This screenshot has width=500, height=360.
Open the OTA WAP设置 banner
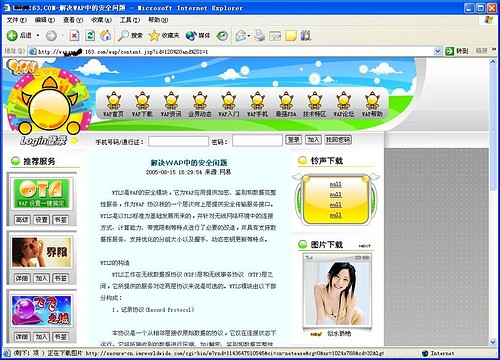42,193
